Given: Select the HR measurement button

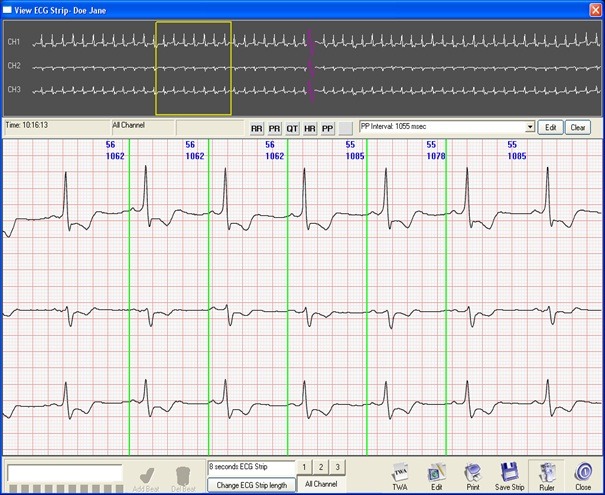Looking at the screenshot, I should (309, 129).
